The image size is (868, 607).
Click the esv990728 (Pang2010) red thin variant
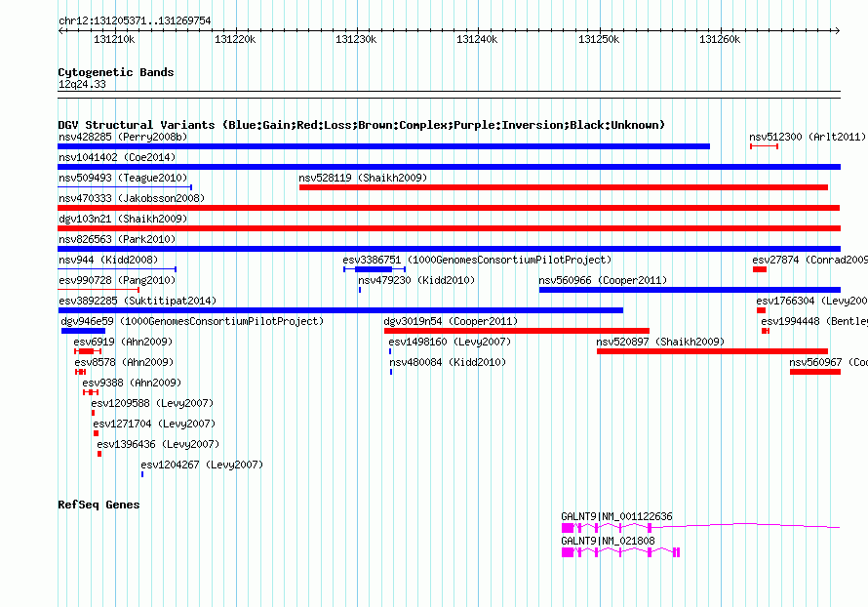tap(99, 290)
